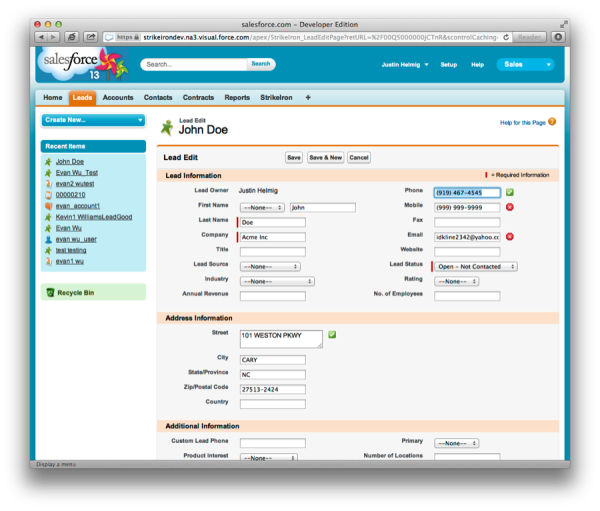Click user icon beside evan wu_user
The height and width of the screenshot is (511, 600).
(x=48, y=239)
